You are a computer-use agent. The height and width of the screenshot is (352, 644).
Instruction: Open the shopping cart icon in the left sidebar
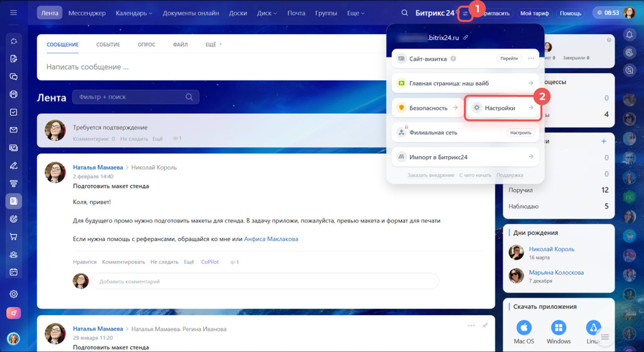tap(14, 237)
